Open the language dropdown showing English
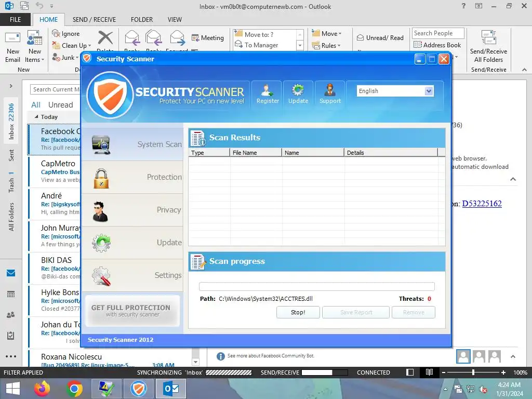Screen dimensions: 532x399 (395, 91)
